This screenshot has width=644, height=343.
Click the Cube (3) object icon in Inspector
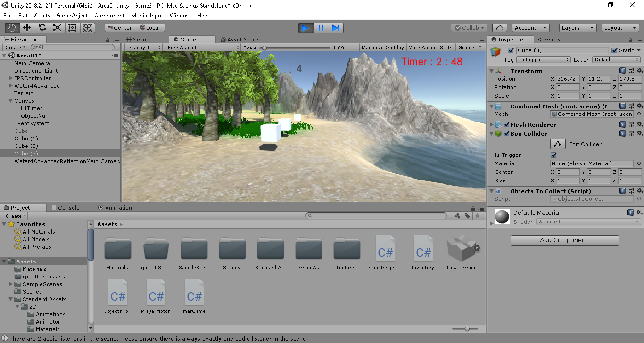click(x=495, y=51)
